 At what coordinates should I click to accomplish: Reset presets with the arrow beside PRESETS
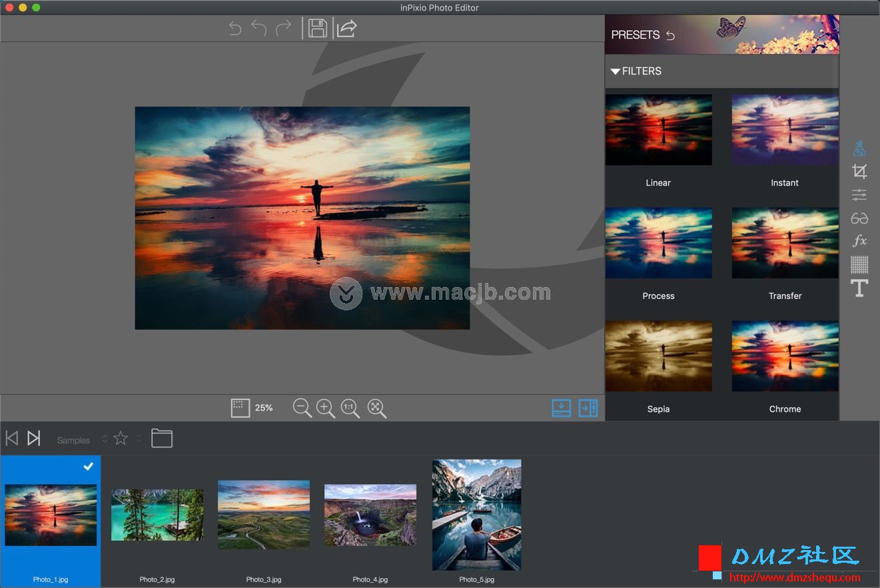tap(671, 35)
